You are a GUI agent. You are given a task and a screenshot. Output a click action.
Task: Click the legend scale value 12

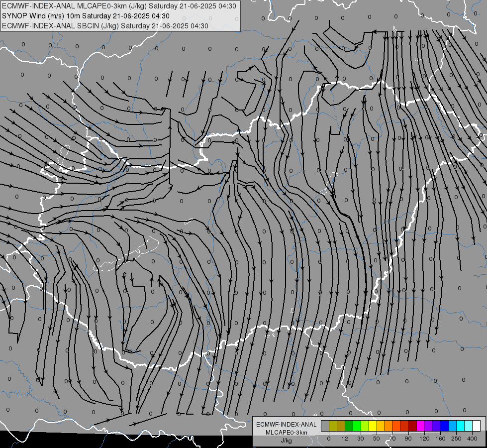(345, 439)
